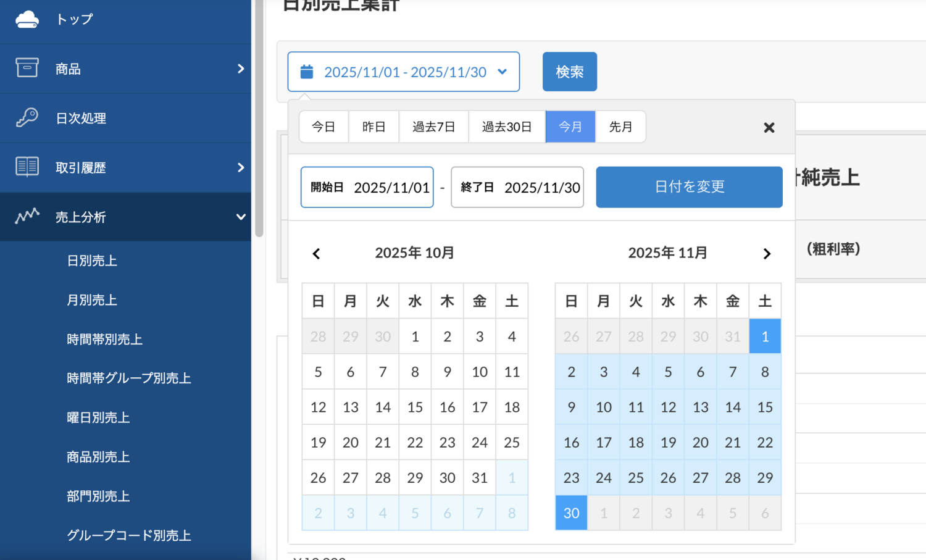Image resolution: width=926 pixels, height=560 pixels.
Task: Click the previous month arrow on calendar
Action: tap(316, 253)
